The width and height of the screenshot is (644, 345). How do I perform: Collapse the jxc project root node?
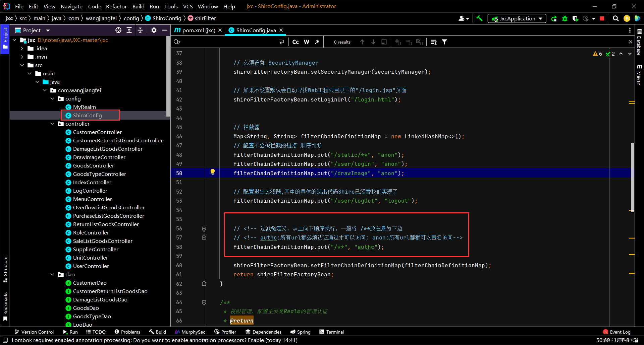click(14, 40)
